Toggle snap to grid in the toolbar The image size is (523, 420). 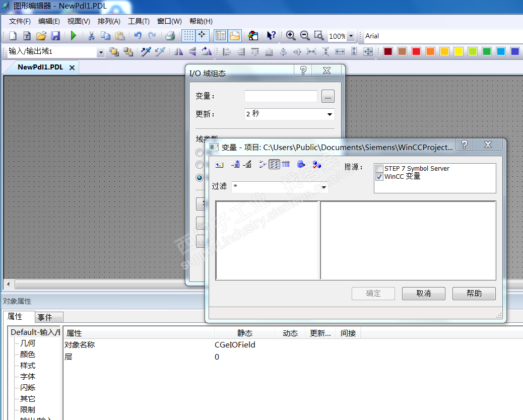(203, 36)
